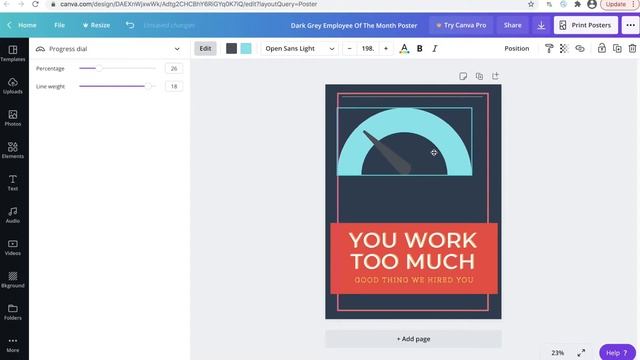Open the Photos sidebar panel
This screenshot has height=360, width=640.
tap(13, 118)
